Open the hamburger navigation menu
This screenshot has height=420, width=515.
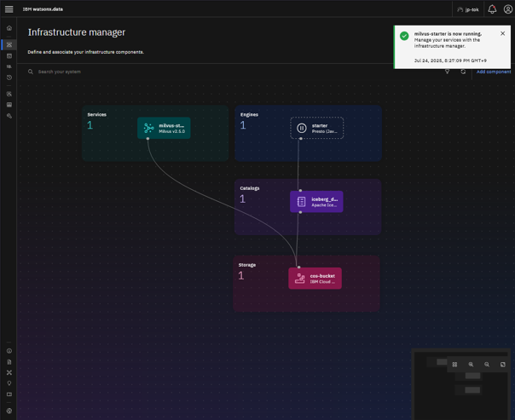pyautogui.click(x=9, y=9)
